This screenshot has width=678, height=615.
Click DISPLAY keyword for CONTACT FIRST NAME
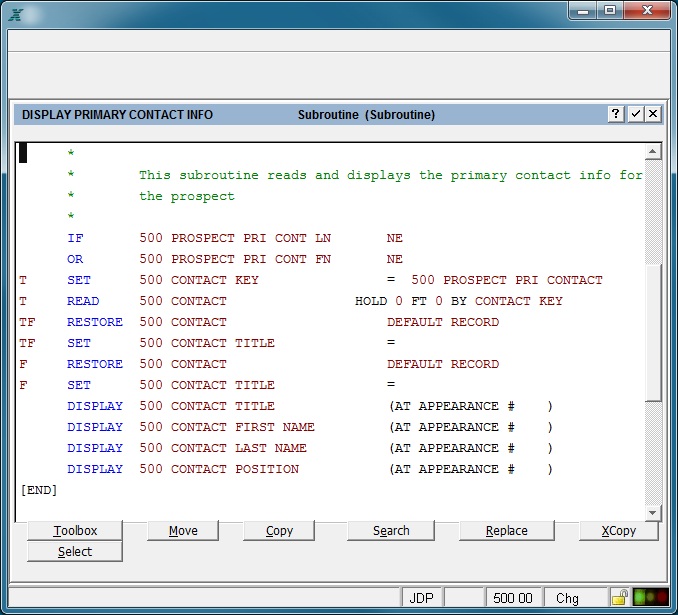pyautogui.click(x=95, y=427)
